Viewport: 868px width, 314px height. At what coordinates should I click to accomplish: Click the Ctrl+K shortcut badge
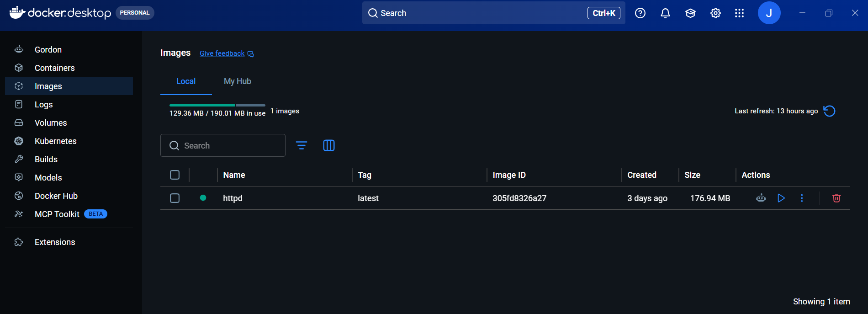(603, 13)
